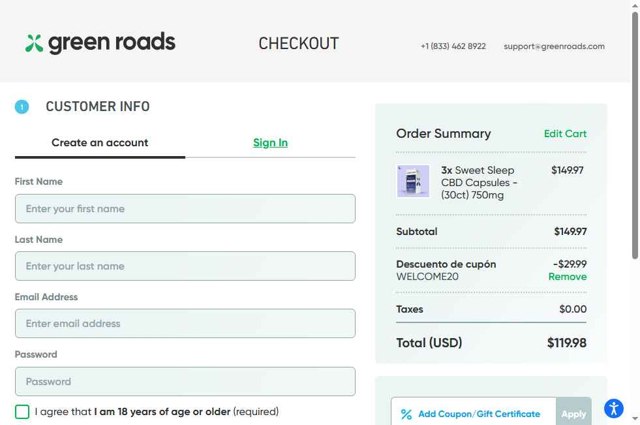Click the Password input field
The image size is (640, 425).
click(185, 381)
